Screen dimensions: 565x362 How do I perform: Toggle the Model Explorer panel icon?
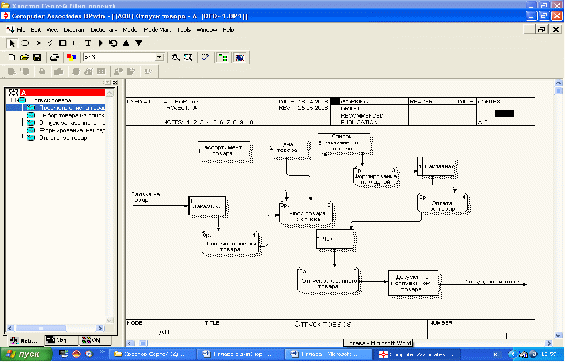pos(223,57)
